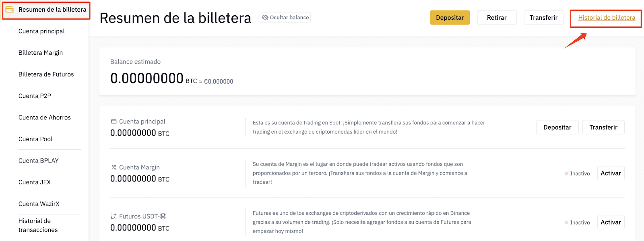Image resolution: width=644 pixels, height=241 pixels.
Task: Click the Cuenta principal heading in the list
Action: point(142,122)
